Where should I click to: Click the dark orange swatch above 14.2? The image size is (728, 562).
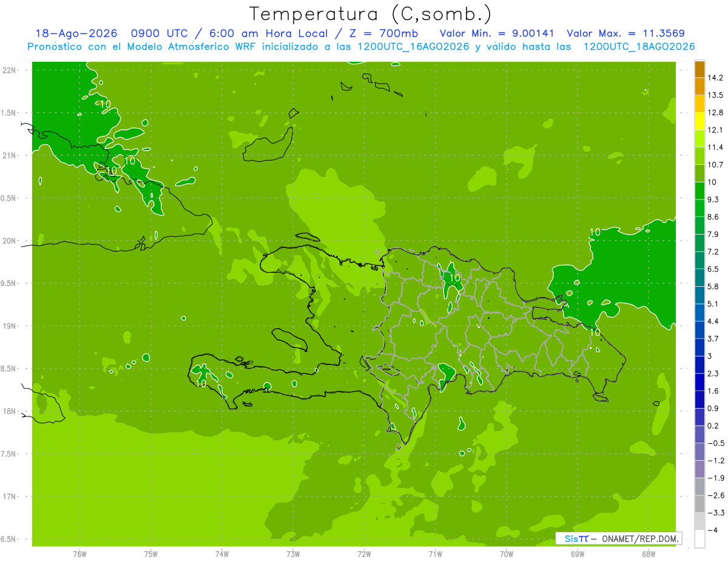(699, 69)
